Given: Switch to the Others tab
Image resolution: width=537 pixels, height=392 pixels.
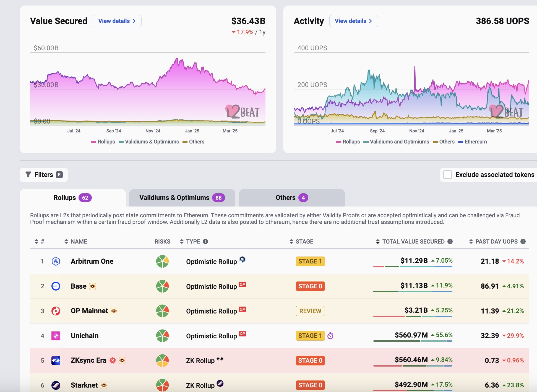Looking at the screenshot, I should point(292,198).
